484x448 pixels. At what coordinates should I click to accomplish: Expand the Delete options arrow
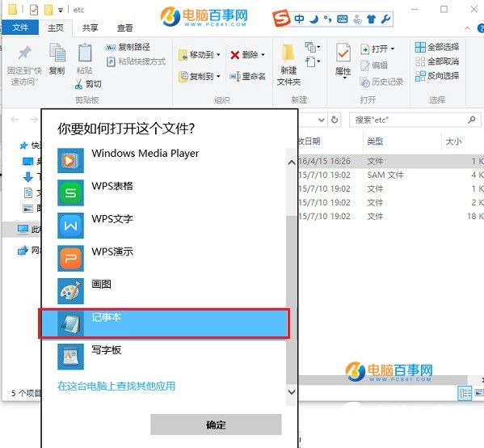(x=263, y=55)
